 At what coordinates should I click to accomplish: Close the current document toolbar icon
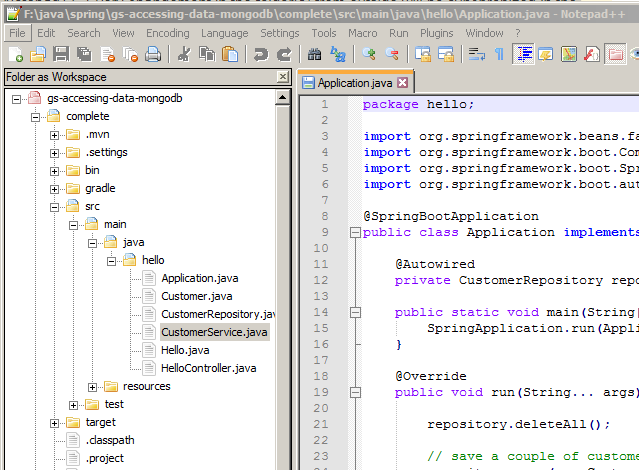[x=108, y=54]
